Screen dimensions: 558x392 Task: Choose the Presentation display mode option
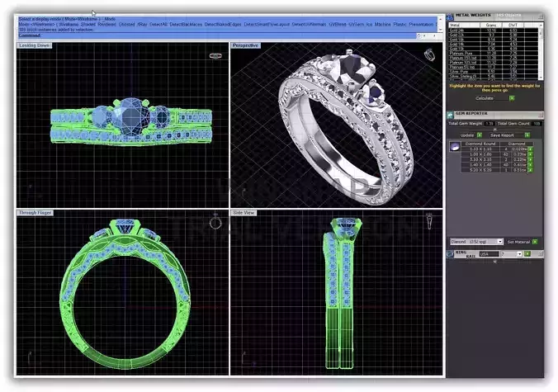421,25
